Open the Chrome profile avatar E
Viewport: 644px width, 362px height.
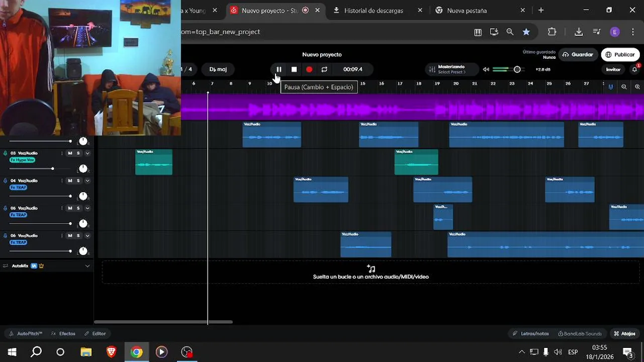(x=615, y=32)
